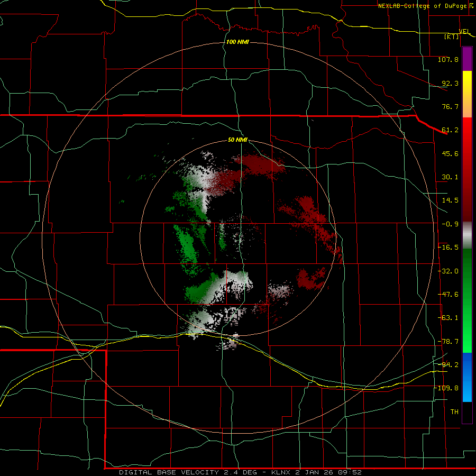The height and width of the screenshot is (476, 476).
Task: Click the 76.7 velocity scale value
Action: coord(450,106)
